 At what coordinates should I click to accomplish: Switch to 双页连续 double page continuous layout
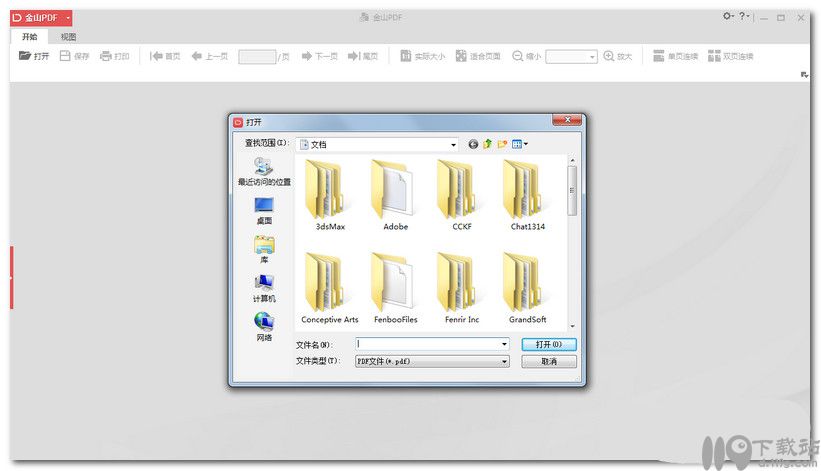730,56
